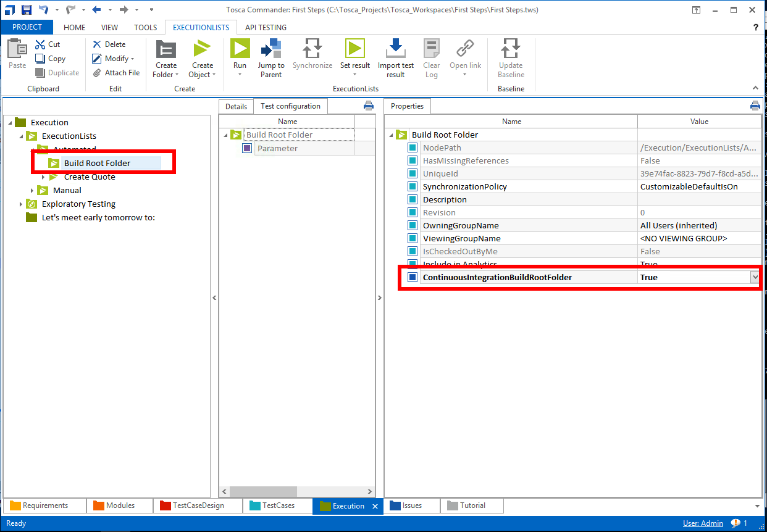
Task: Open the API TESTING ribbon tab
Action: pos(266,27)
